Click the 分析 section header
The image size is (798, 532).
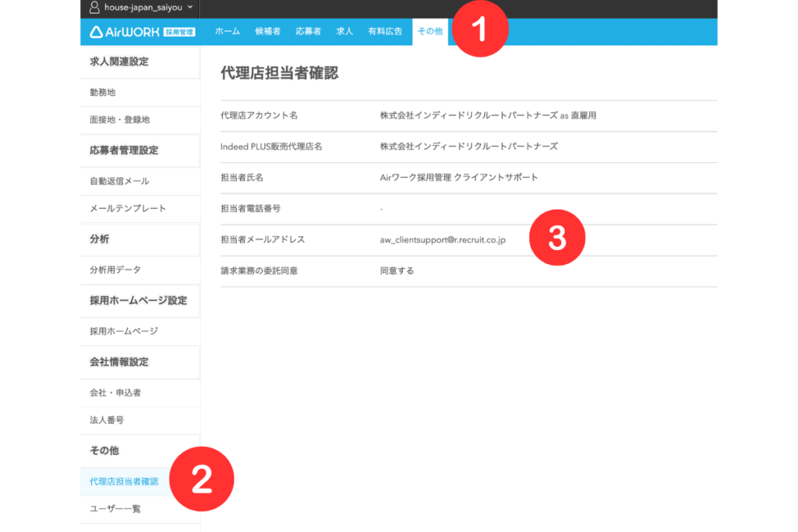99,239
